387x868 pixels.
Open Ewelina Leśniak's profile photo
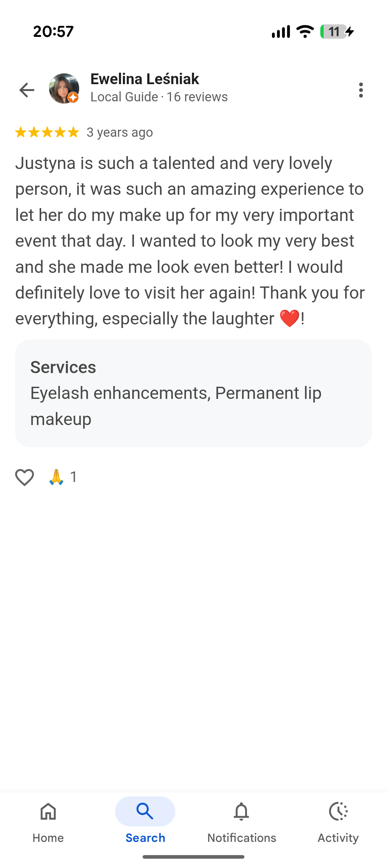(64, 88)
